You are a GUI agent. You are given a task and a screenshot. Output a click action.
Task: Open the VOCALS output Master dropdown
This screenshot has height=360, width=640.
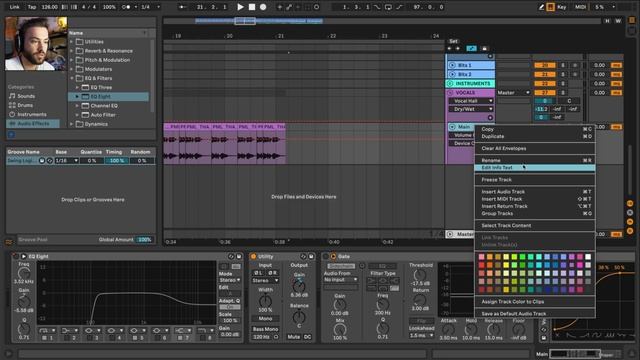513,93
